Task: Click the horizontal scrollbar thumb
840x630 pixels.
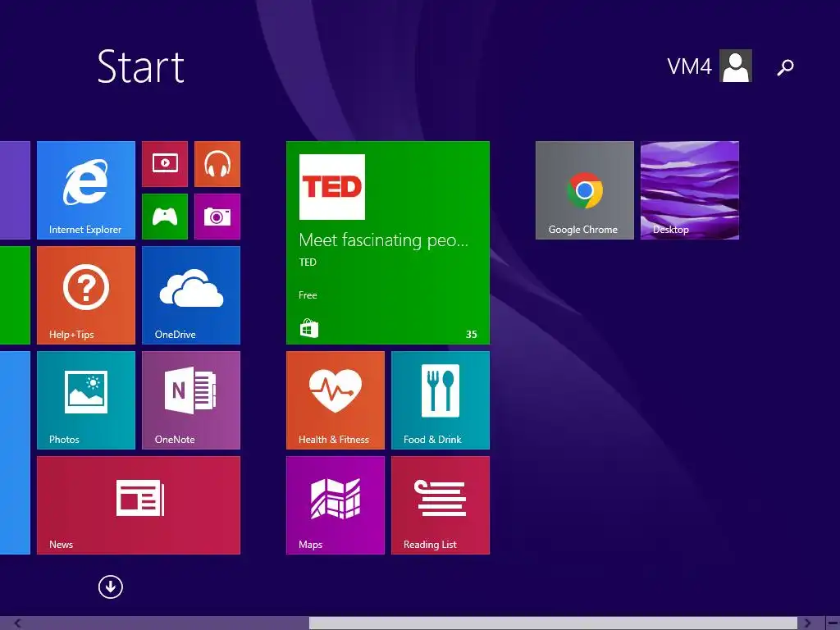Action: 553,623
